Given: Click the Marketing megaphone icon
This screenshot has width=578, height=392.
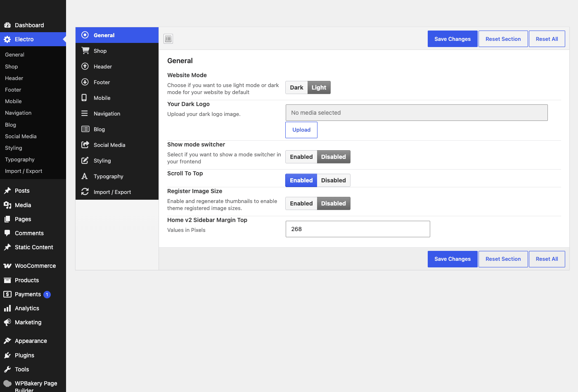Looking at the screenshot, I should (x=7, y=322).
